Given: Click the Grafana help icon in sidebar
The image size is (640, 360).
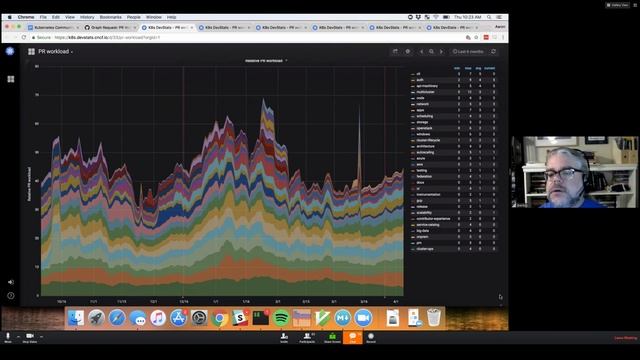Looking at the screenshot, I should [11, 296].
